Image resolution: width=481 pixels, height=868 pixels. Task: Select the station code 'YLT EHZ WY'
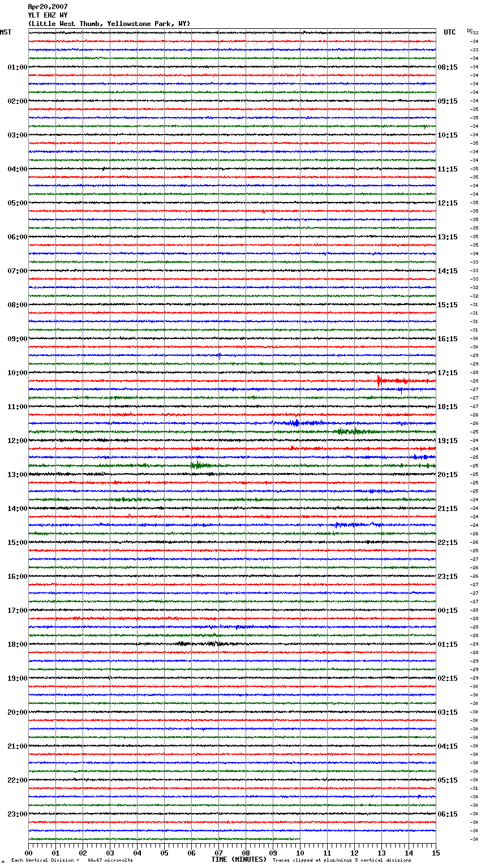click(x=48, y=15)
